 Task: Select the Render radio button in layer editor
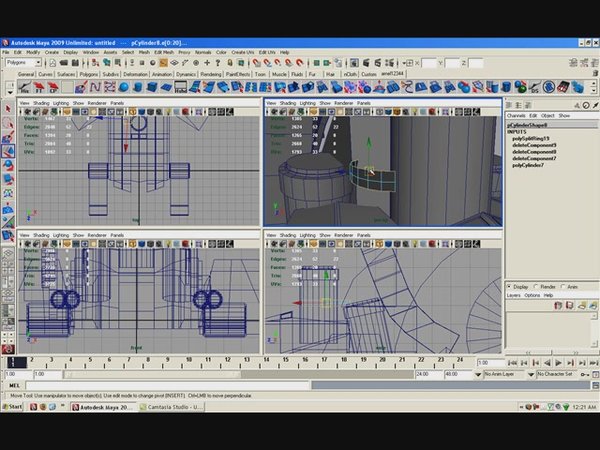coord(537,287)
